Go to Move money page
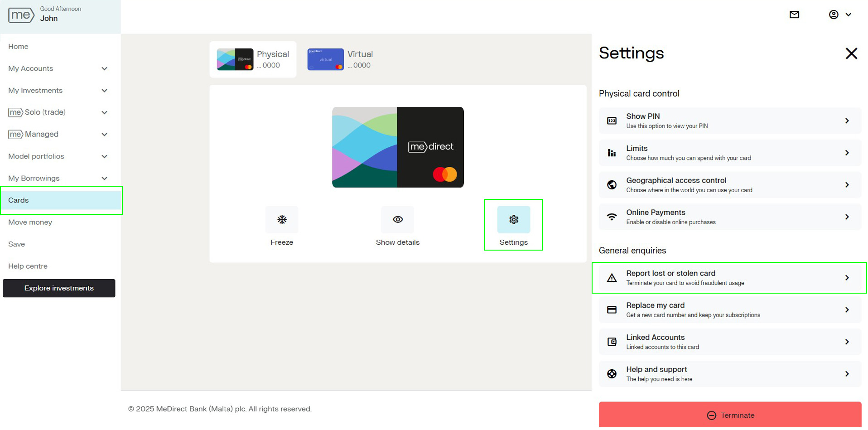The image size is (868, 430). 30,222
